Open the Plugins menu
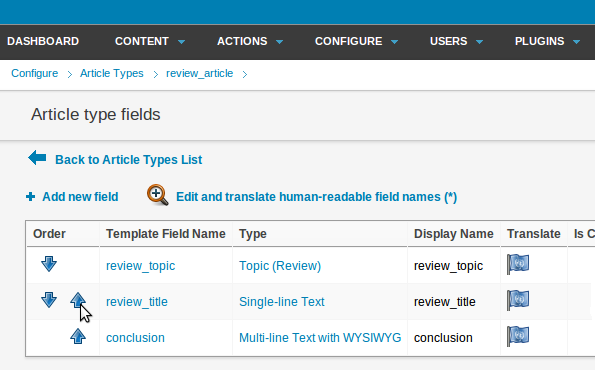Viewport: 595px width, 370px height. (x=540, y=41)
